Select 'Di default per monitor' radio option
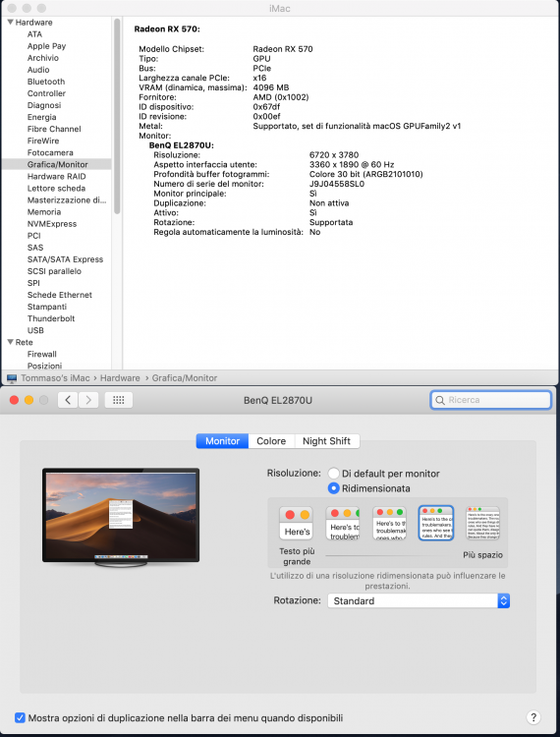The image size is (560, 737). [x=334, y=474]
